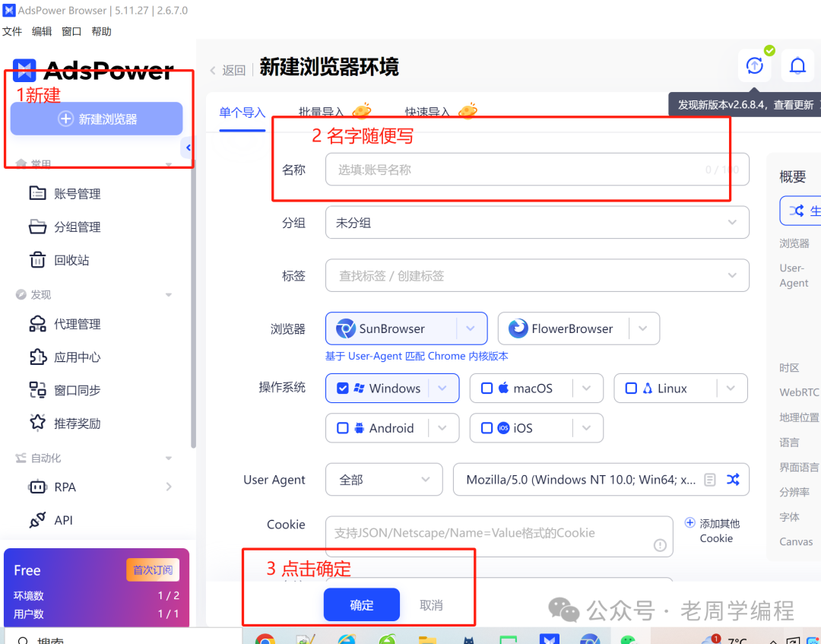Check the Android operating system checkbox
Viewport: 821px width, 644px height.
coord(343,428)
